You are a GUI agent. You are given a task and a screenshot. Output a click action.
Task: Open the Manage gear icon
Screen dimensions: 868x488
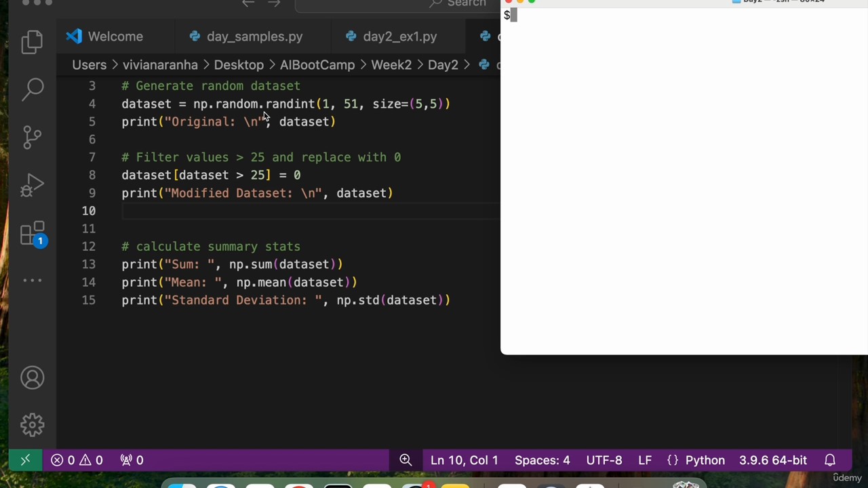click(32, 425)
